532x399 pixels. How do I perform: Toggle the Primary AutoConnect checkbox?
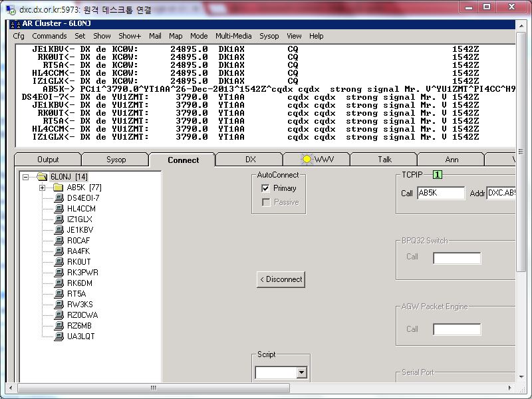[x=265, y=188]
